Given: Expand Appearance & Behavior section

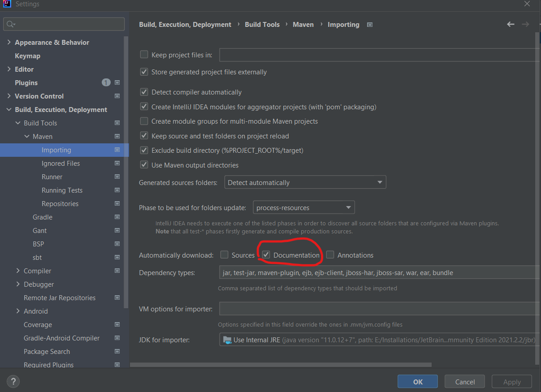Looking at the screenshot, I should (9, 42).
